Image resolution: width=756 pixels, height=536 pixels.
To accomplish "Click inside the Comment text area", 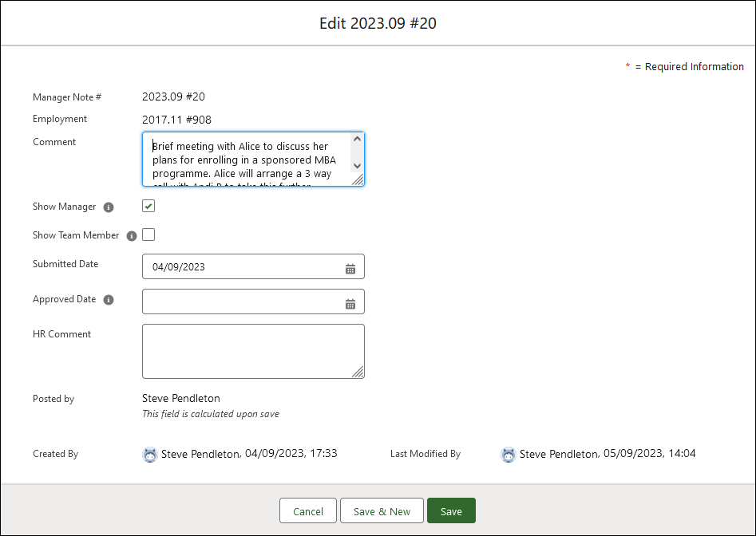I will click(247, 160).
